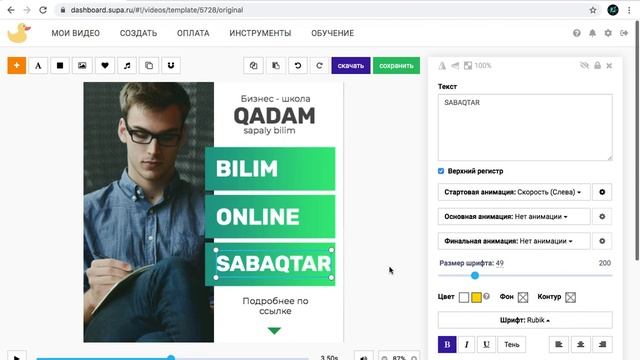Open the add image tool
This screenshot has width=640, height=360.
(x=82, y=65)
